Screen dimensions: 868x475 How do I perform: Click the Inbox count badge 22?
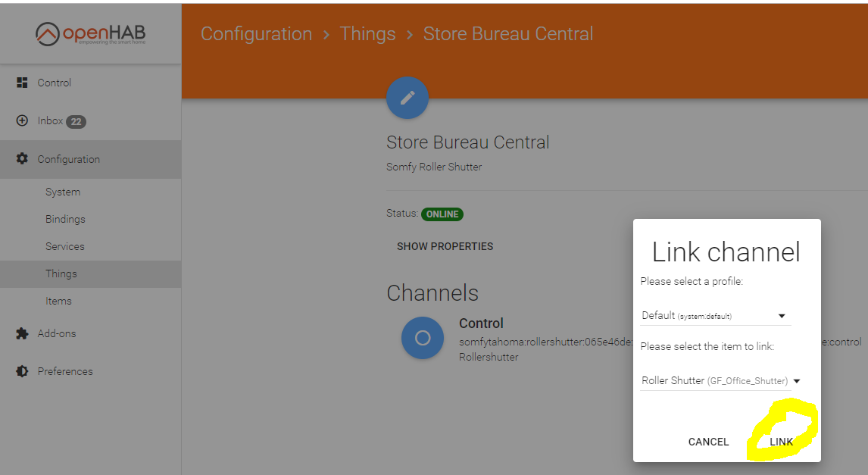pos(76,122)
